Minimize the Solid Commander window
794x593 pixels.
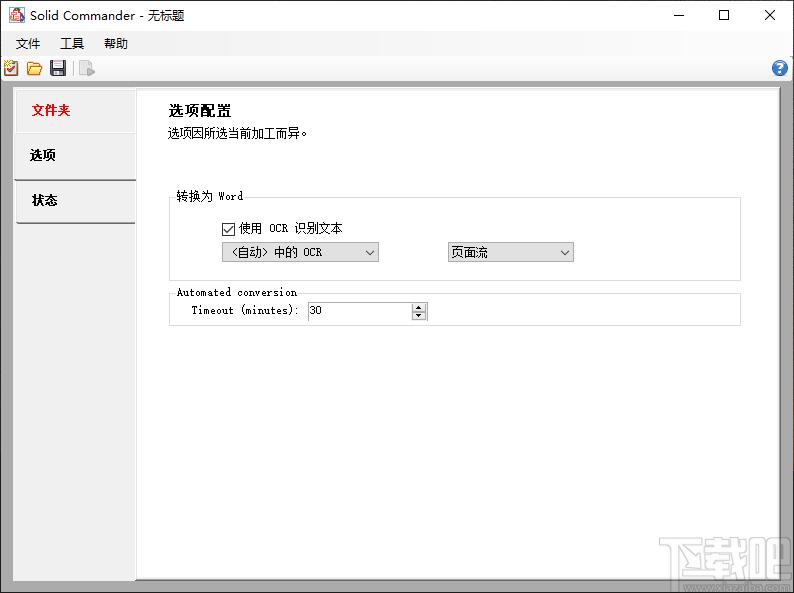click(679, 15)
